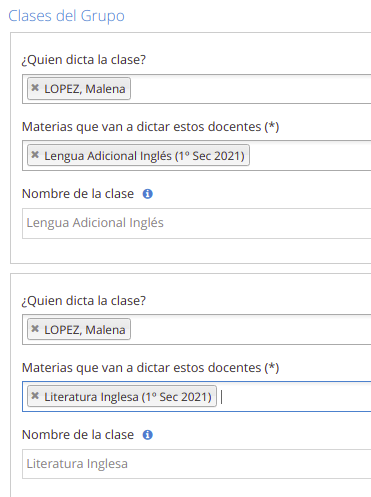This screenshot has width=371, height=497.
Task: Show info for first Nombre de la clase
Action: 148,194
